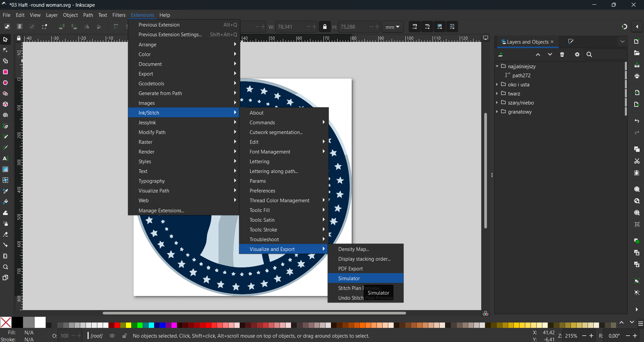
Task: Expand the granatowy layer
Action: [497, 112]
